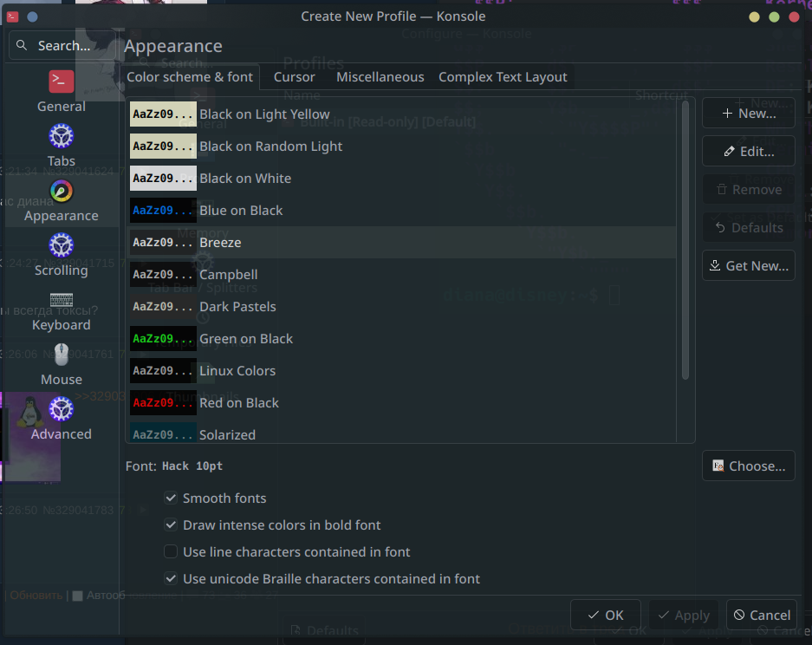This screenshot has width=812, height=645.
Task: Click the blue pin button in title bar
Action: [32, 16]
